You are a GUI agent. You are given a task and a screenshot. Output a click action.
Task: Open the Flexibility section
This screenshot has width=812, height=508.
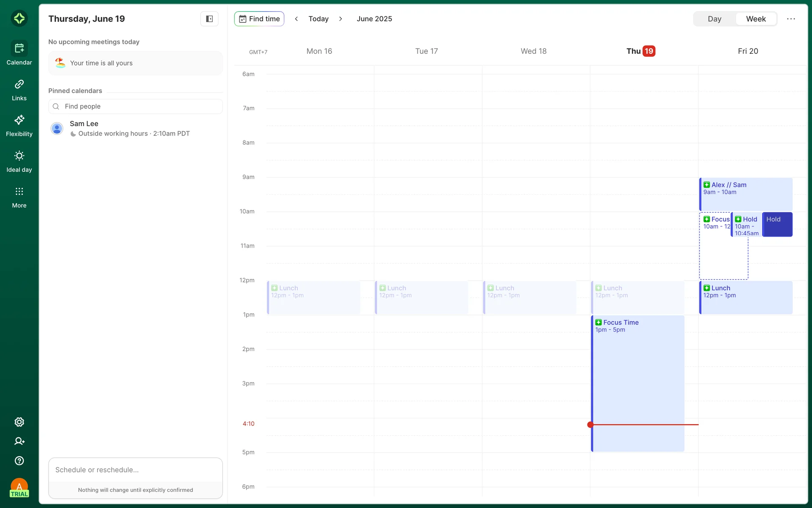click(x=19, y=125)
